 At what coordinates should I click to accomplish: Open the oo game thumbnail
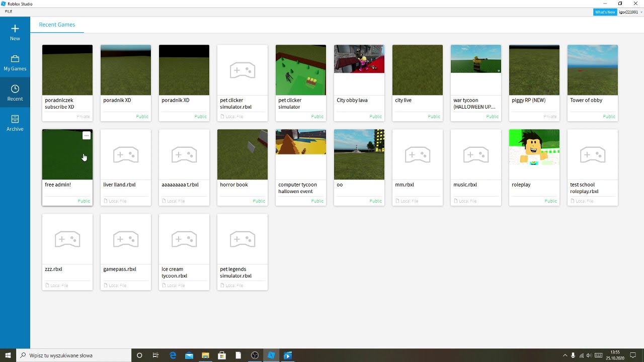pos(359,154)
